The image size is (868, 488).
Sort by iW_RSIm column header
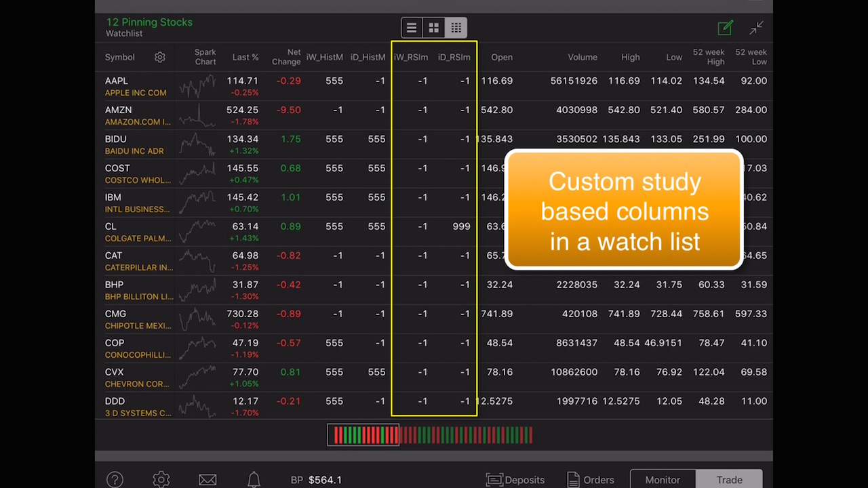(x=411, y=58)
